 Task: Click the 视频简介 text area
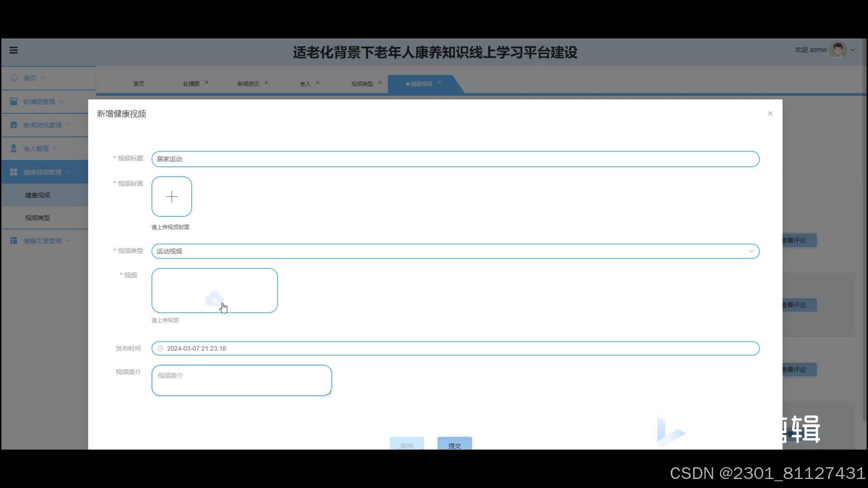[x=241, y=380]
